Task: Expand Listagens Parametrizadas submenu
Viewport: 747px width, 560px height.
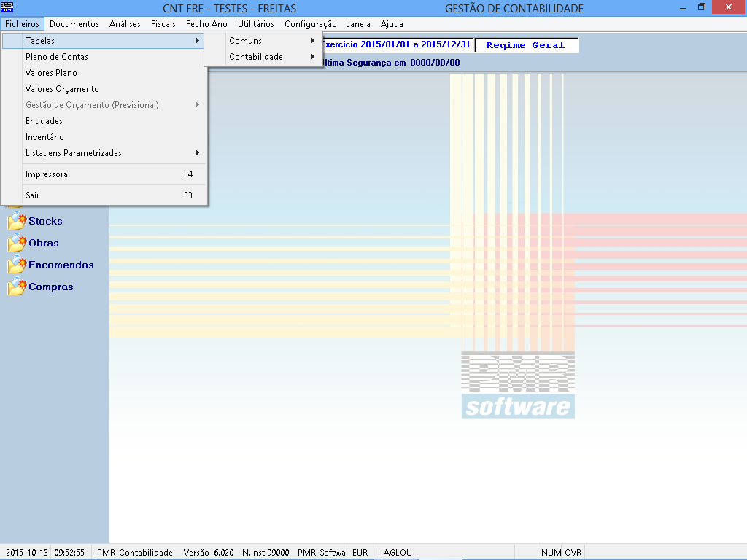Action: 104,153
